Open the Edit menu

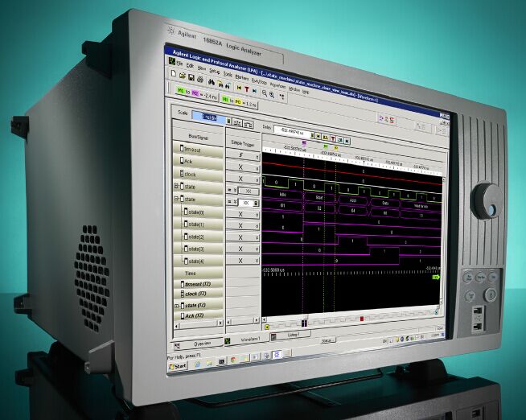[x=190, y=66]
